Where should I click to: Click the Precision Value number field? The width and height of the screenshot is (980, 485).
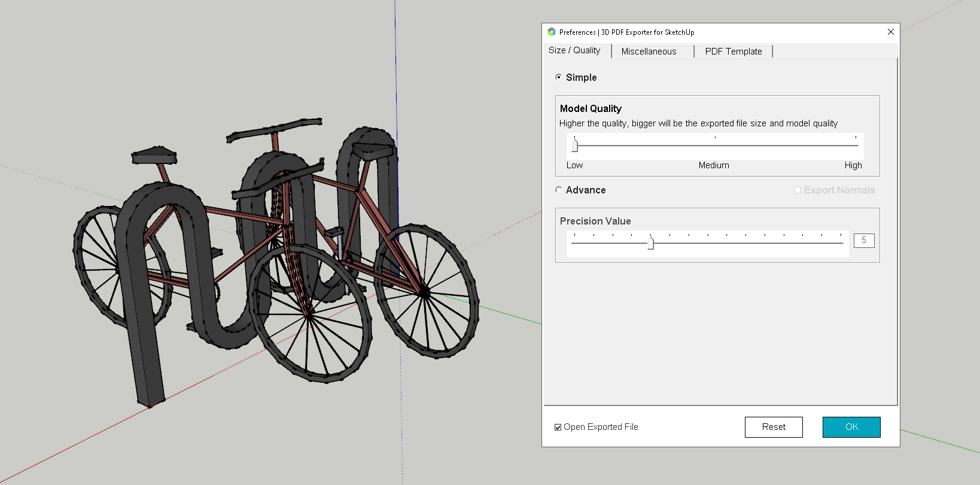tap(863, 240)
